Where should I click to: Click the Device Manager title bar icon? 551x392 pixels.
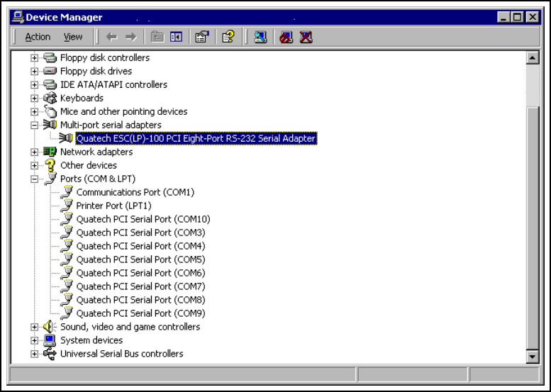18,17
